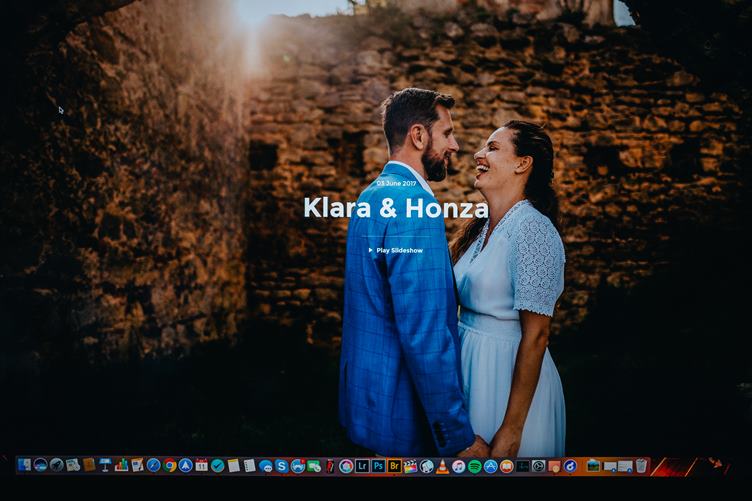Open the blue checkmark task app in dock
752x501 pixels.
(218, 466)
